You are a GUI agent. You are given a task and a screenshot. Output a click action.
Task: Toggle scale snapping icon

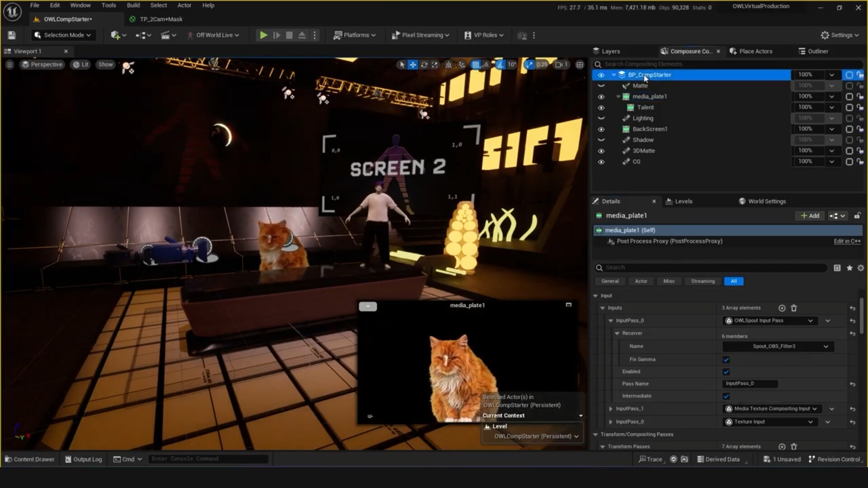(529, 65)
